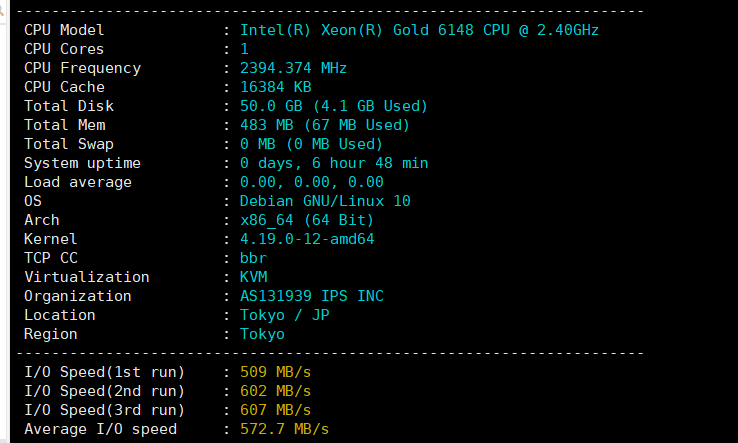The width and height of the screenshot is (738, 443).
Task: Click the 1st run I/O speed 509 MB/s
Action: [x=276, y=372]
